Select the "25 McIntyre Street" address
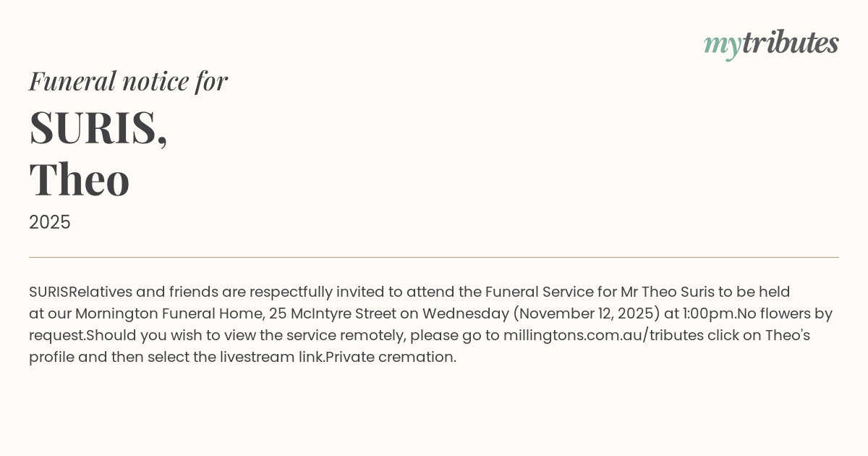 click(333, 313)
